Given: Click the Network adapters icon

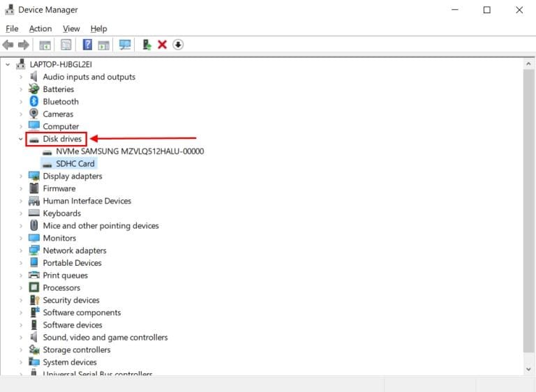Looking at the screenshot, I should pos(33,250).
